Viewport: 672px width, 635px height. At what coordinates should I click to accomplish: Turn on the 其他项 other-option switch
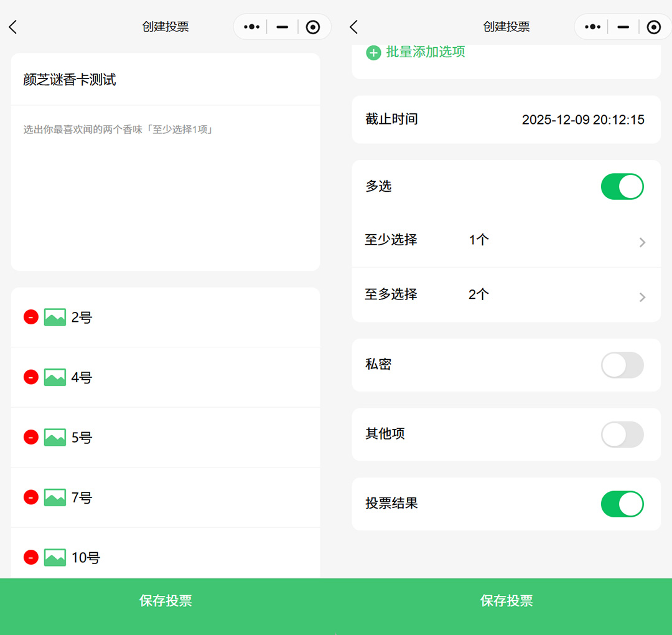(622, 435)
